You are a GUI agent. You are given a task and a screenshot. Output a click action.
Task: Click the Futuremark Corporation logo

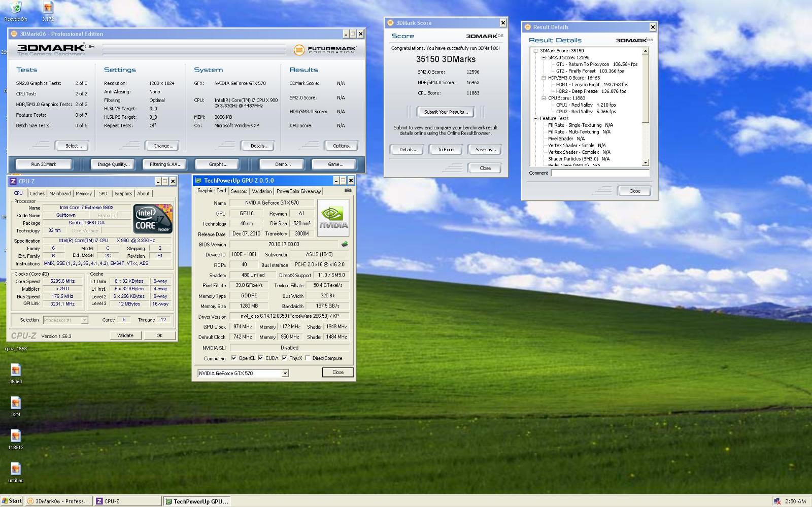(x=325, y=49)
